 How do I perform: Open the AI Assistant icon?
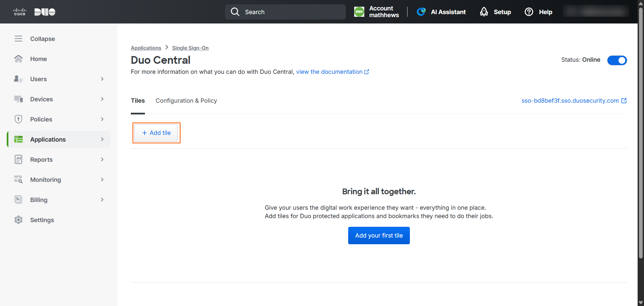pyautogui.click(x=421, y=12)
